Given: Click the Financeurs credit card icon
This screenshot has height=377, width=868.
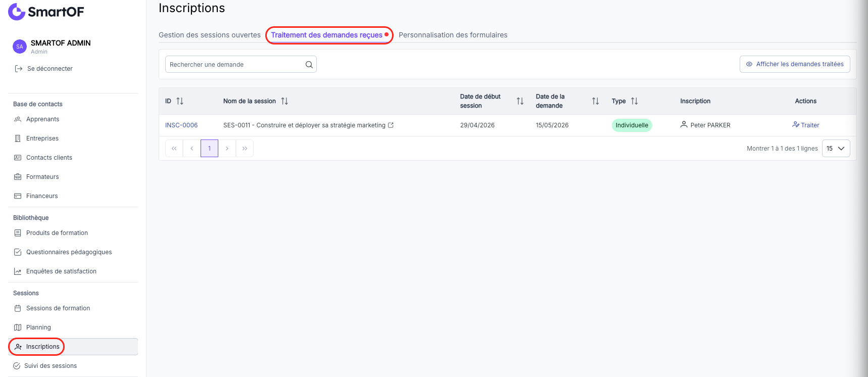Looking at the screenshot, I should (18, 196).
